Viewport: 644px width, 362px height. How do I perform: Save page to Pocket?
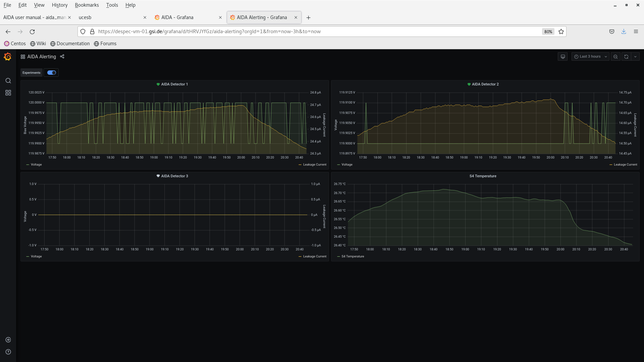pyautogui.click(x=612, y=32)
